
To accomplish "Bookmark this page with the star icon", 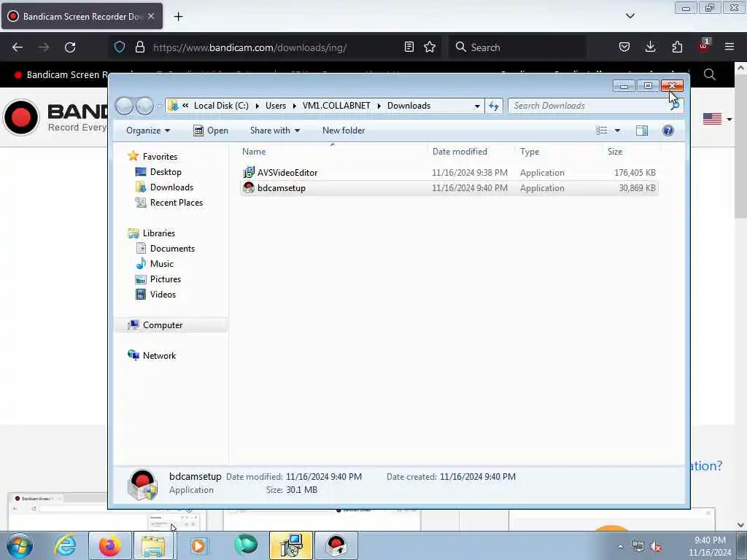I will [x=430, y=47].
